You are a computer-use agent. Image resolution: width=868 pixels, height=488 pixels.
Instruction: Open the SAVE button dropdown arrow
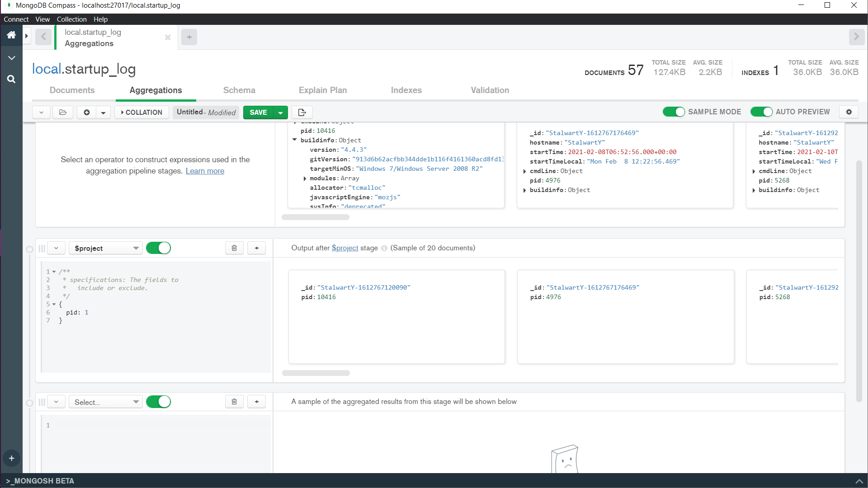pyautogui.click(x=281, y=112)
